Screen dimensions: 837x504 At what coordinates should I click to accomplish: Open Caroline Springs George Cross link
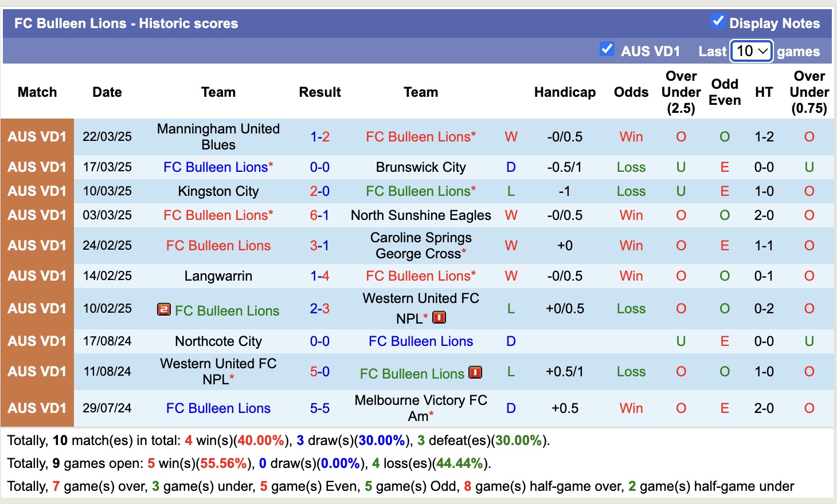point(420,245)
